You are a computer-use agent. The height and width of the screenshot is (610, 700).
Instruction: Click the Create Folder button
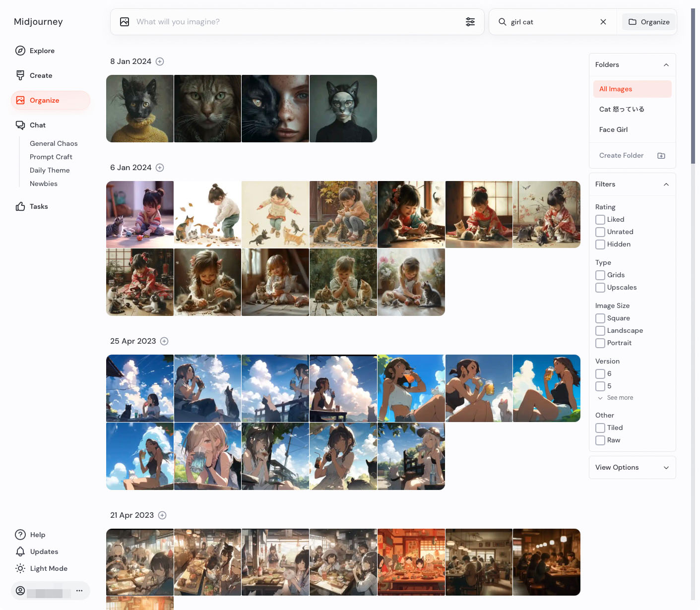point(633,156)
